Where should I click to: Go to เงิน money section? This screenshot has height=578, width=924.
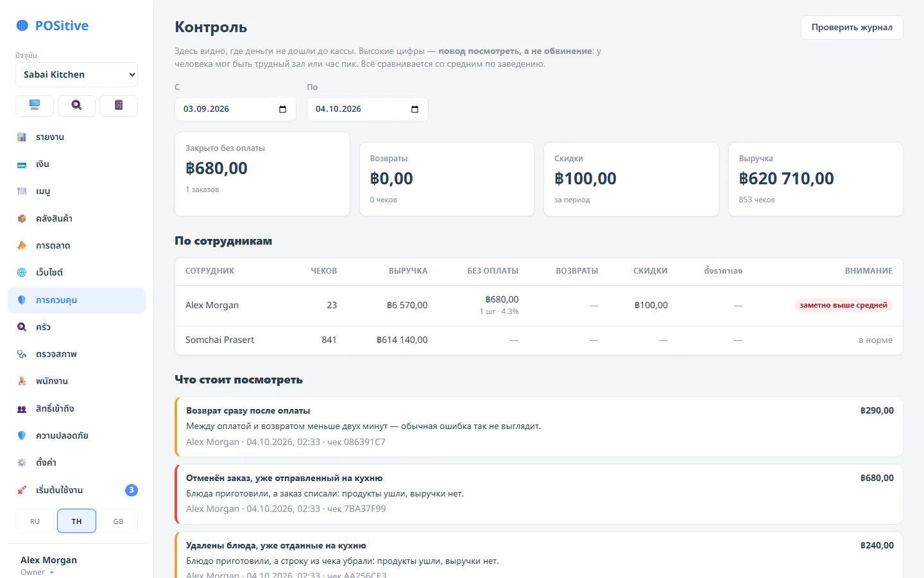[76, 164]
